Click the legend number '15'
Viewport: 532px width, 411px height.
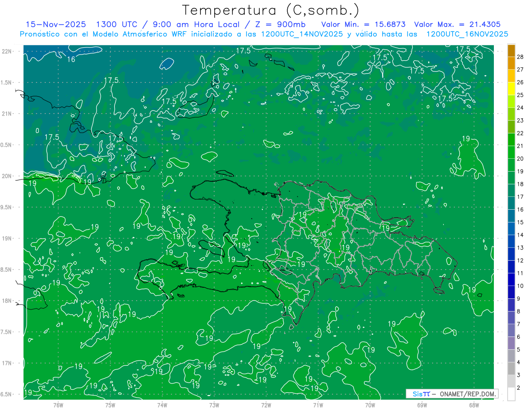520,222
